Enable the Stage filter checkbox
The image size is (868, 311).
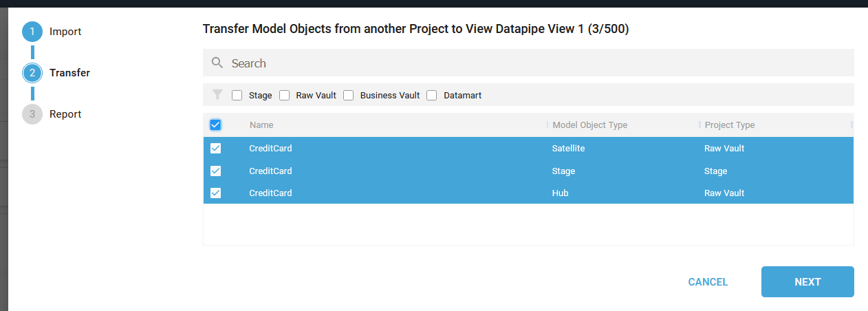237,96
